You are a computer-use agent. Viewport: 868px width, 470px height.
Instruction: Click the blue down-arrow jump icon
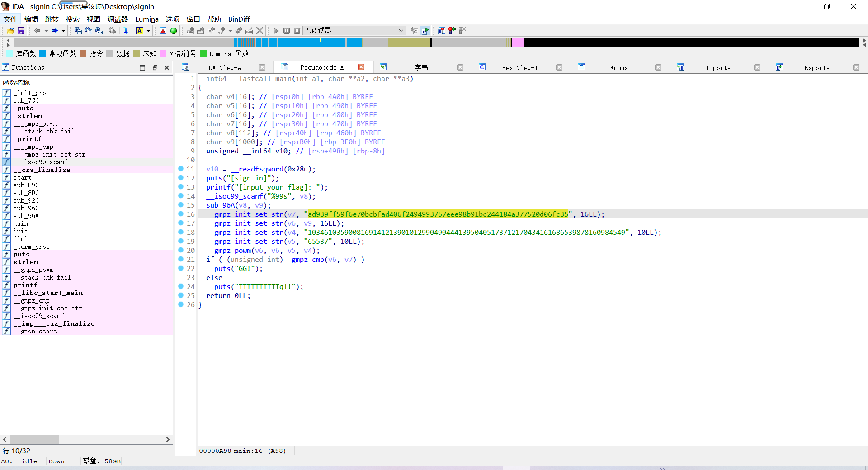click(126, 31)
